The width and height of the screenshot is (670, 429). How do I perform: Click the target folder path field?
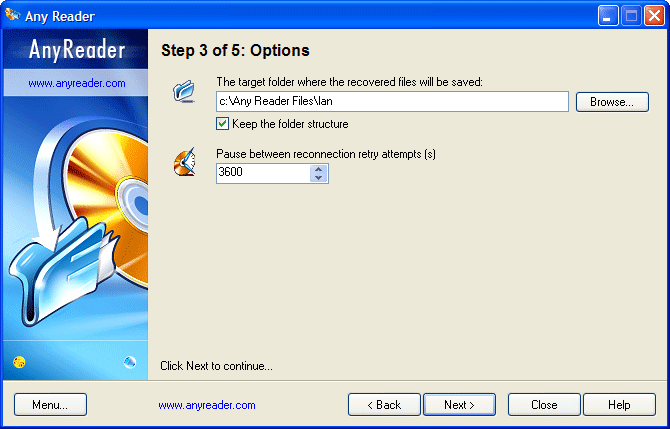[x=392, y=102]
